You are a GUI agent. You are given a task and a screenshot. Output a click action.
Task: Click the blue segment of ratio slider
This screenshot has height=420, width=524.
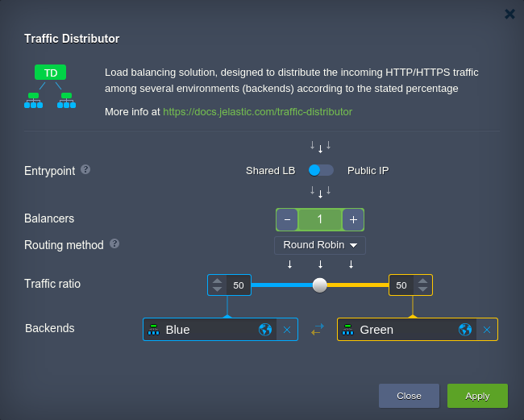pyautogui.click(x=281, y=285)
